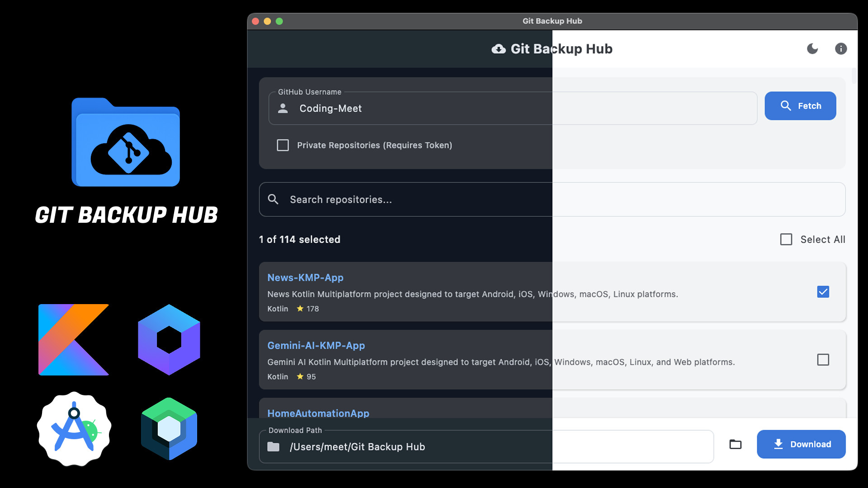Check the Select All checkbox
The width and height of the screenshot is (868, 488).
(x=786, y=239)
